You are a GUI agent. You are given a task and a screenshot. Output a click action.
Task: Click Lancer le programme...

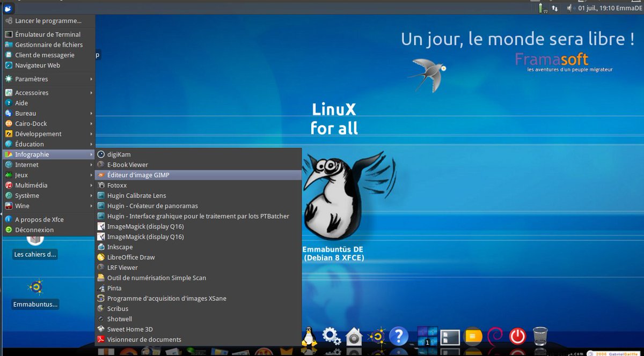pos(49,21)
